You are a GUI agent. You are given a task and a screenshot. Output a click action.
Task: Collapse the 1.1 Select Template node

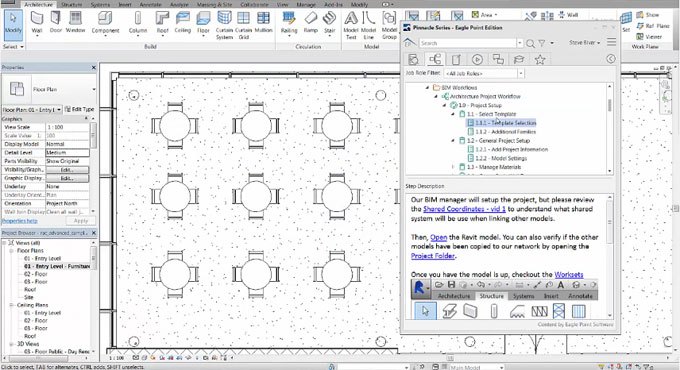453,114
